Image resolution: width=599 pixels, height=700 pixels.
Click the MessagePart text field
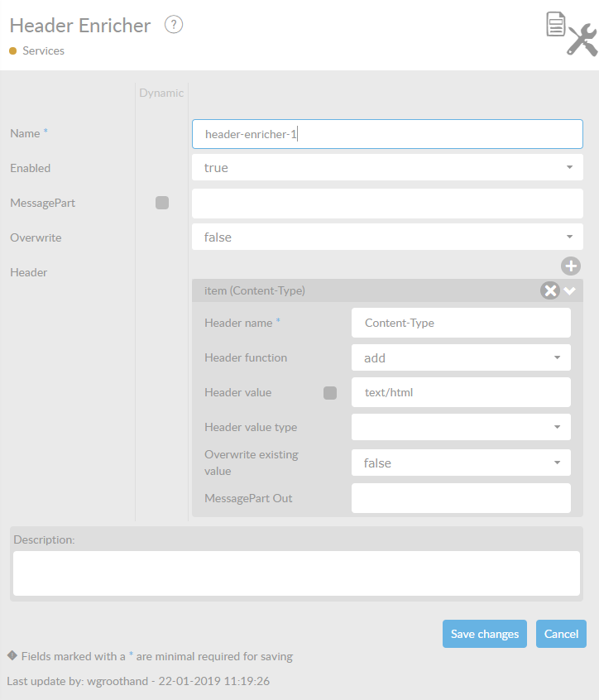point(387,204)
